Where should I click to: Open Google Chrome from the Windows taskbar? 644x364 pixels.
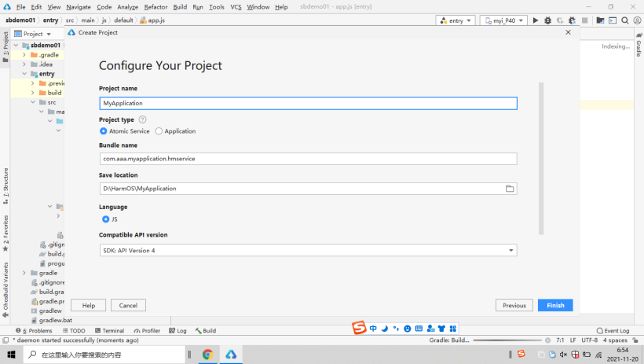[207, 355]
